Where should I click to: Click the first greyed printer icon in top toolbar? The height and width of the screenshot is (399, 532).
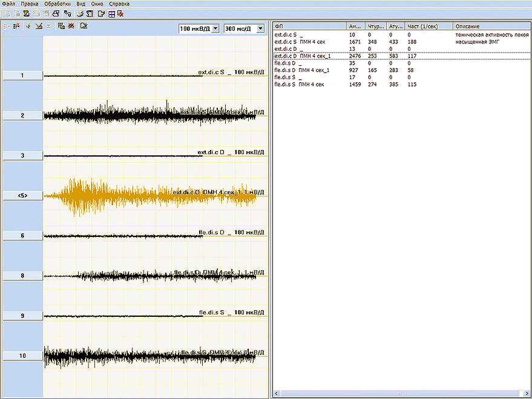point(36,14)
